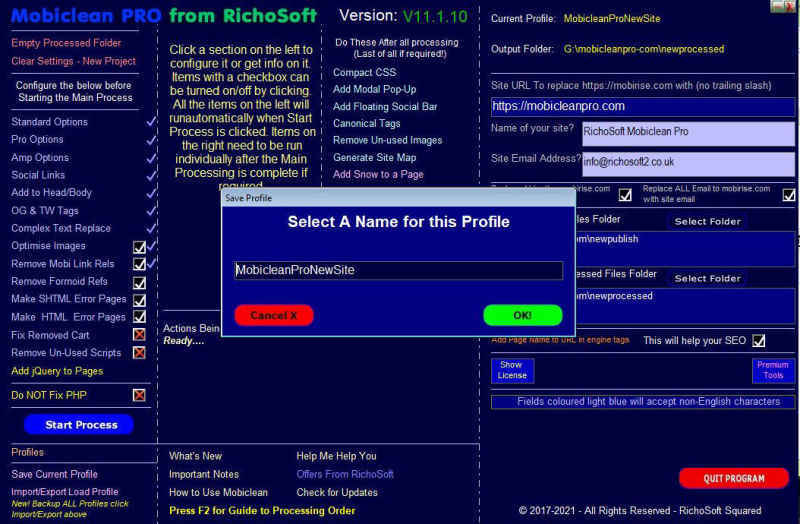This screenshot has width=800, height=524.
Task: Open Important Notes link
Action: [x=204, y=475]
